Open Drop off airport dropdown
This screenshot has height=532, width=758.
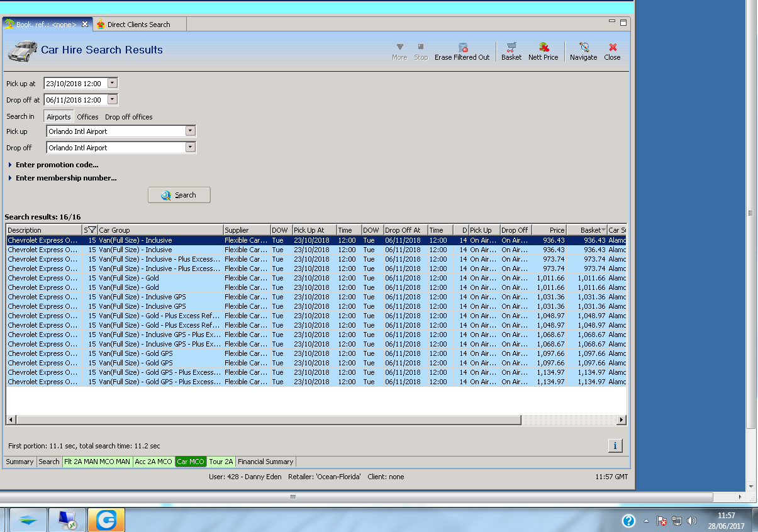191,148
